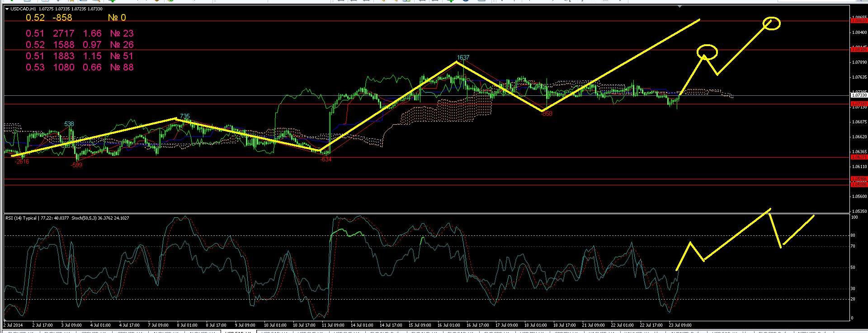Click the red -2616 label at chart start
Viewport: 868px width, 333px height.
click(22, 161)
